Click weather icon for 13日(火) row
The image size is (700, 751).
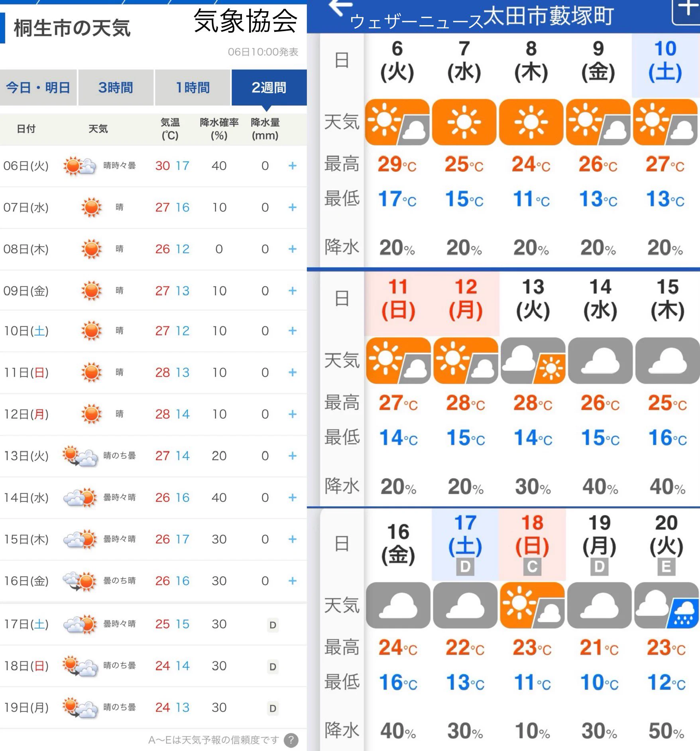pyautogui.click(x=80, y=456)
